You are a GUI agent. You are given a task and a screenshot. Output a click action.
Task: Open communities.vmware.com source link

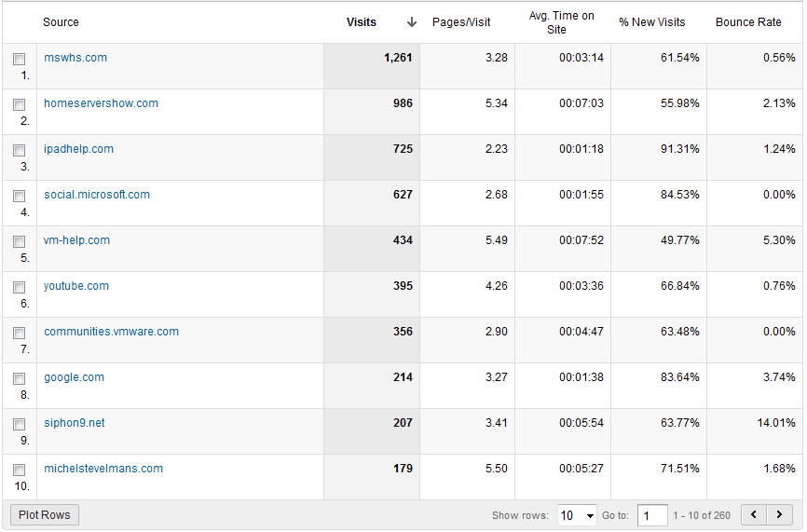(111, 332)
